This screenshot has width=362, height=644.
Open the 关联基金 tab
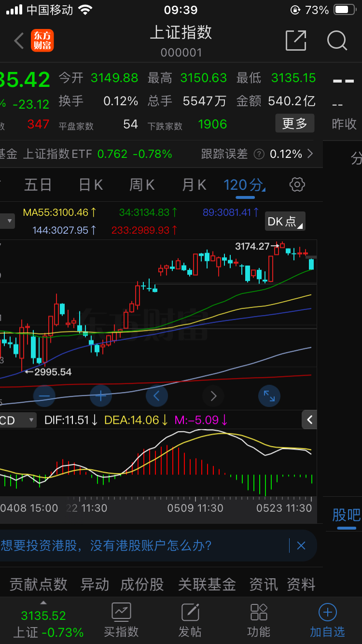(x=207, y=585)
